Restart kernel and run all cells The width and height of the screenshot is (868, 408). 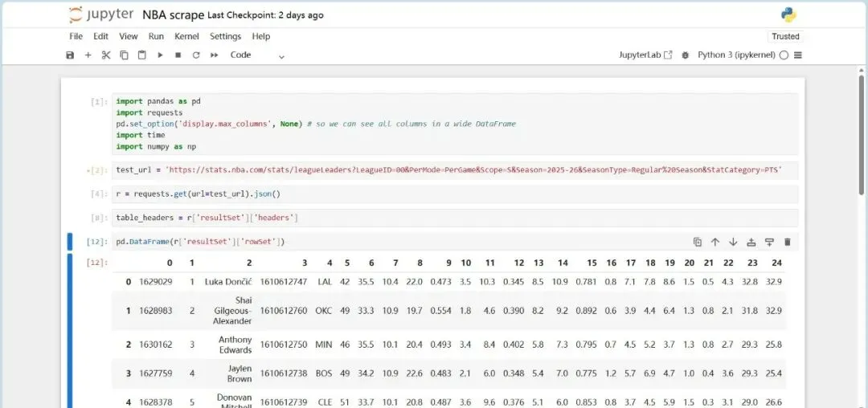click(x=215, y=55)
